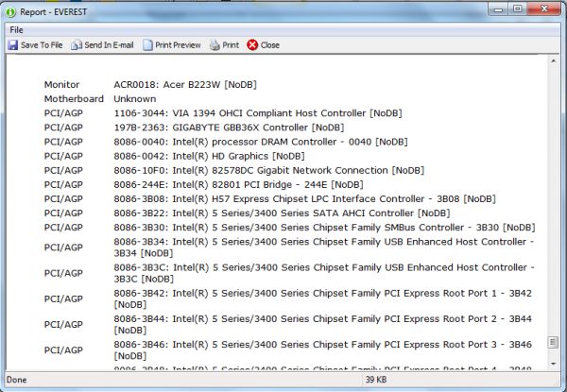The width and height of the screenshot is (567, 392).
Task: Click the PCI/AGP label beside 8086-3B46
Action: [x=63, y=349]
